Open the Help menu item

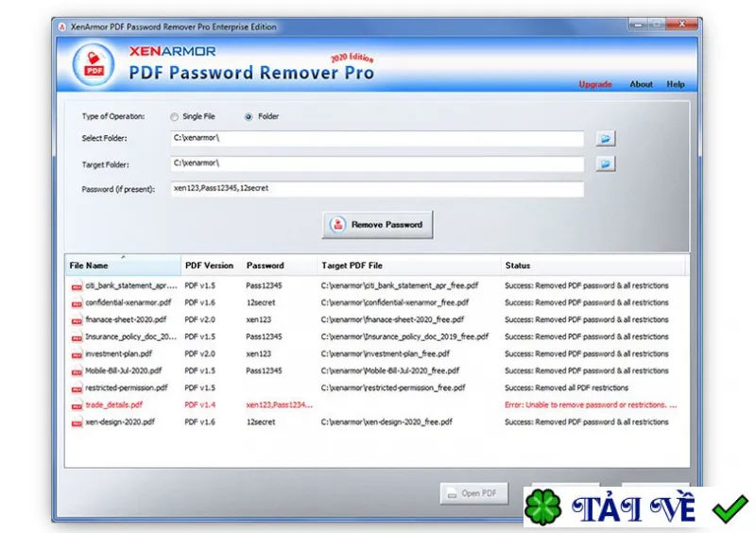[x=676, y=84]
